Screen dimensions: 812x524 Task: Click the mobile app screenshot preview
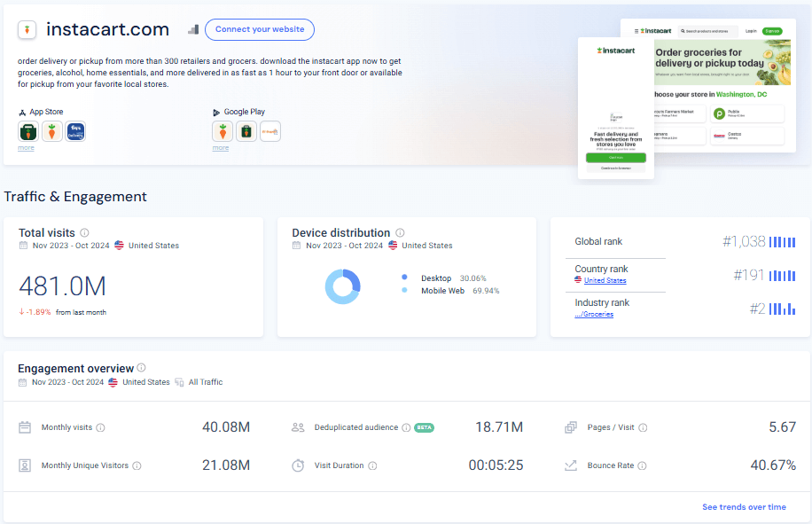615,108
